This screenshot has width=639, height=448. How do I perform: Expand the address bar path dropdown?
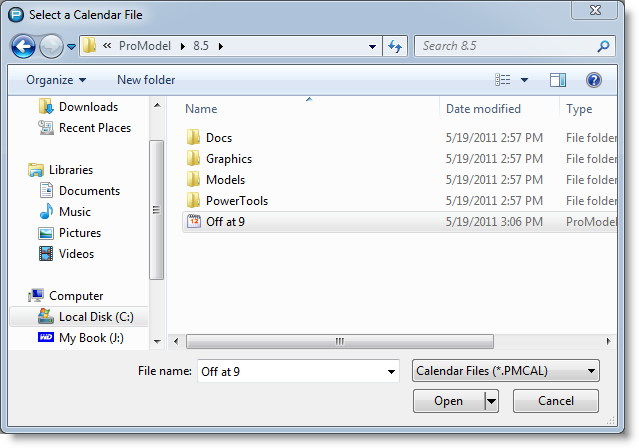[372, 46]
